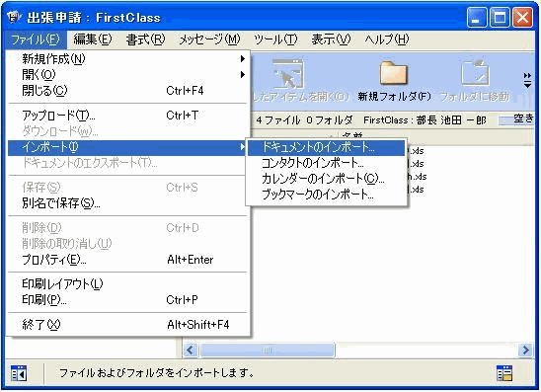Click the open selected item toolbar icon
541x392 pixels.
click(287, 73)
